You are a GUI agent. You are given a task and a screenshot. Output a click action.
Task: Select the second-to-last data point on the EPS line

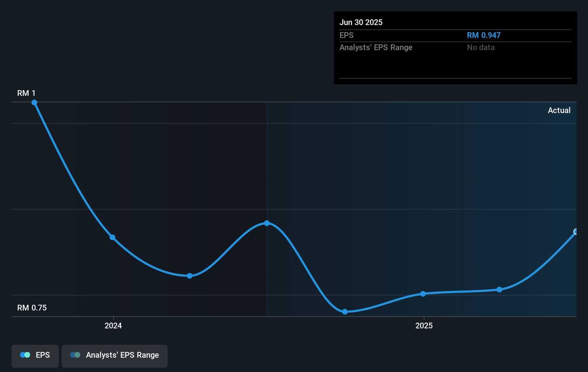pos(500,290)
